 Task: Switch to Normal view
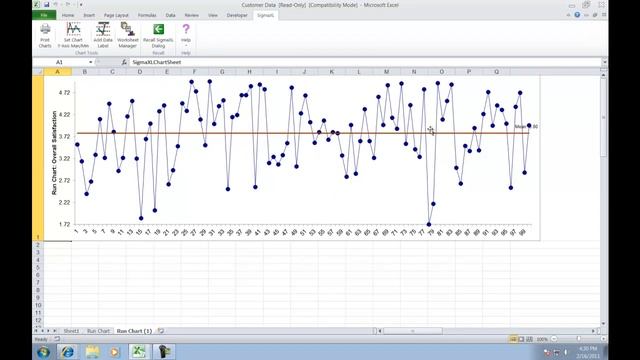coord(513,339)
